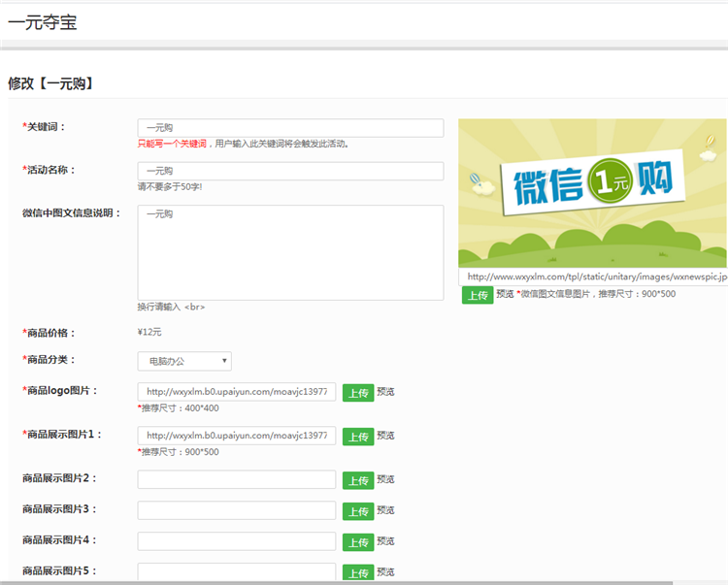
Task: Click the 商品展示图片5 input field
Action: 236,571
